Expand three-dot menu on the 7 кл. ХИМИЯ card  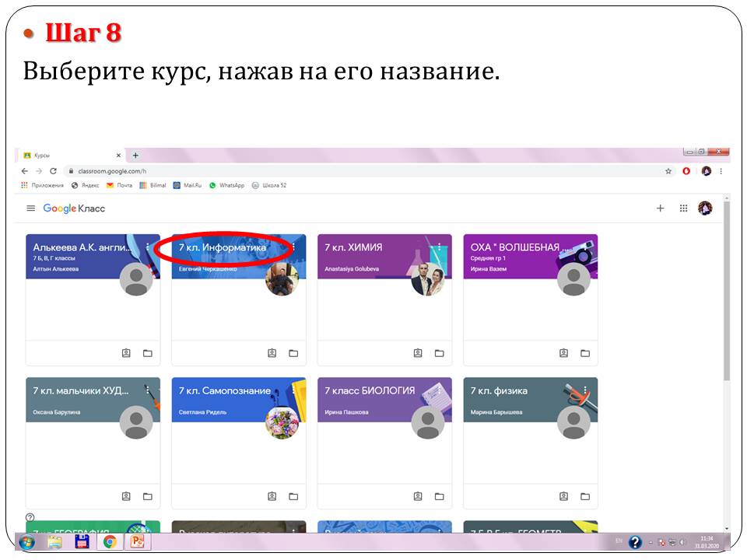[439, 247]
